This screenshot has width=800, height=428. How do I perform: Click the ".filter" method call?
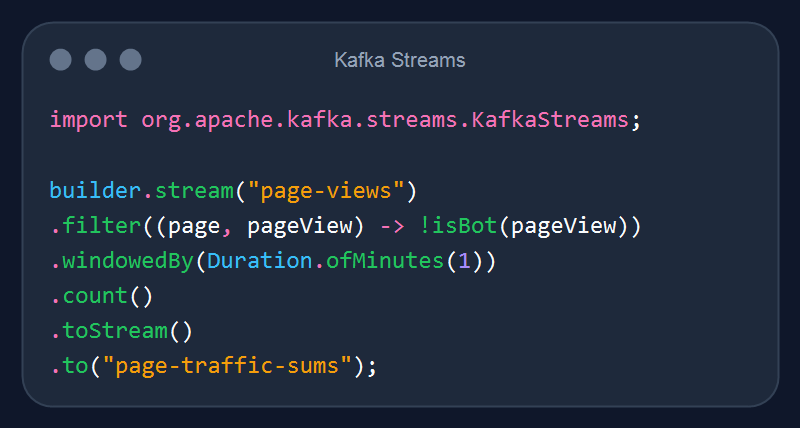[96, 226]
